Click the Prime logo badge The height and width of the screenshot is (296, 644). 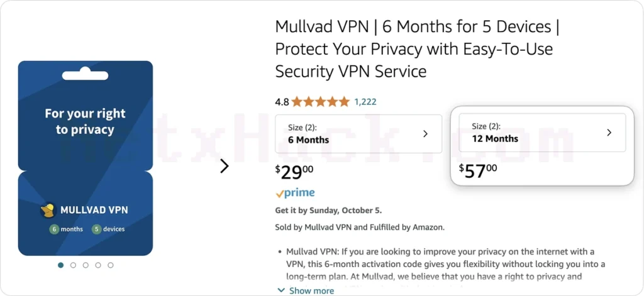click(x=295, y=193)
